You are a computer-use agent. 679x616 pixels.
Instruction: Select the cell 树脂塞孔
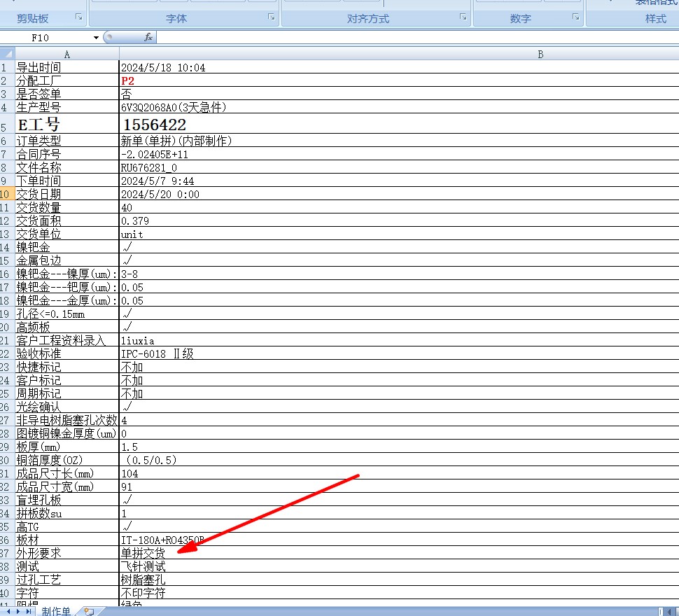(x=399, y=580)
